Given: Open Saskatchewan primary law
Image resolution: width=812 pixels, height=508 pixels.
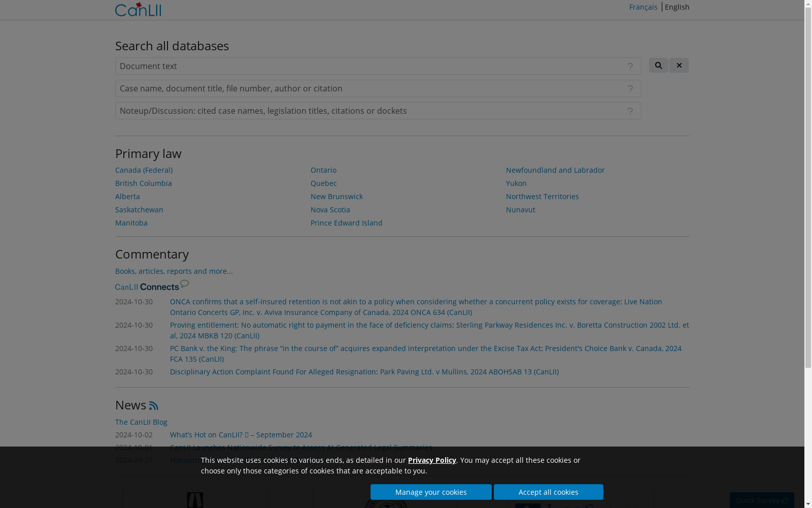Looking at the screenshot, I should 139,210.
